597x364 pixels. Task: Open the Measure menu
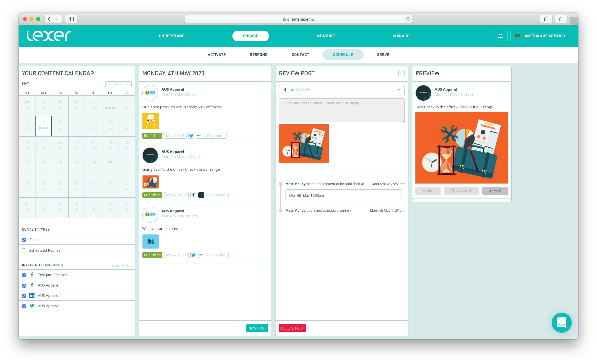coord(325,36)
